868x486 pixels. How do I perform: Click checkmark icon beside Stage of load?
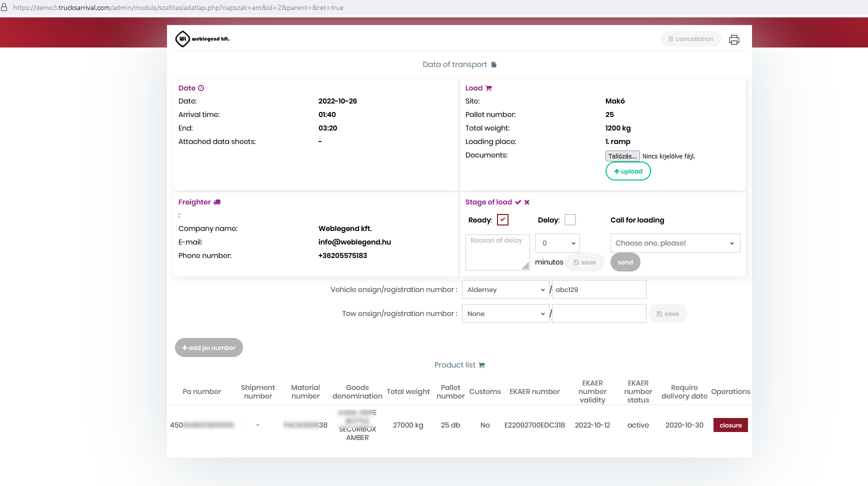point(518,202)
